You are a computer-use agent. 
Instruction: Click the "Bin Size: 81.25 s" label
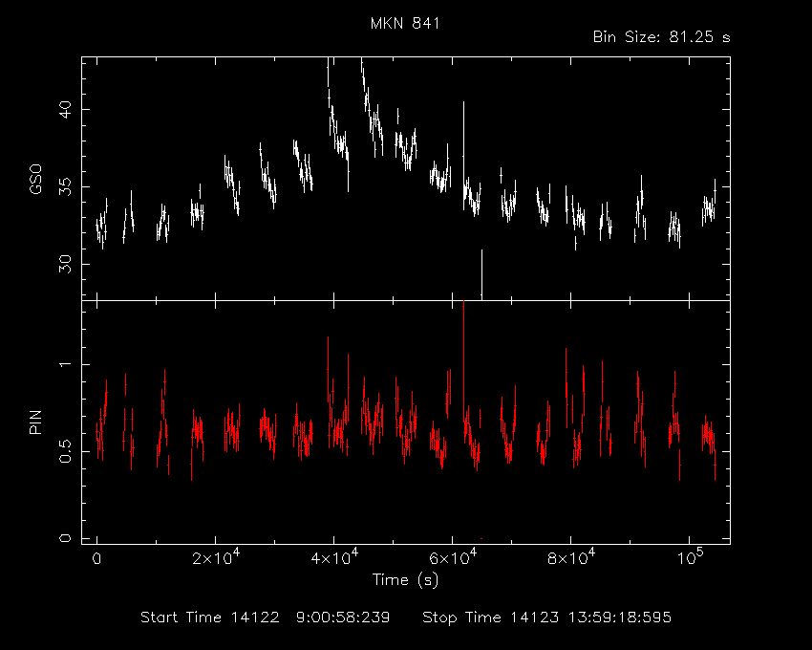pos(661,37)
